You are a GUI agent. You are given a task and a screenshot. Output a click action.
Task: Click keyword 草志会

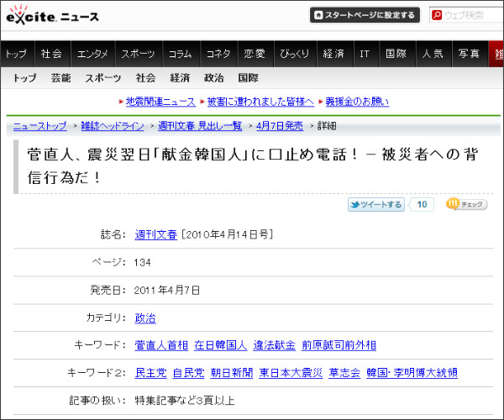coord(344,373)
